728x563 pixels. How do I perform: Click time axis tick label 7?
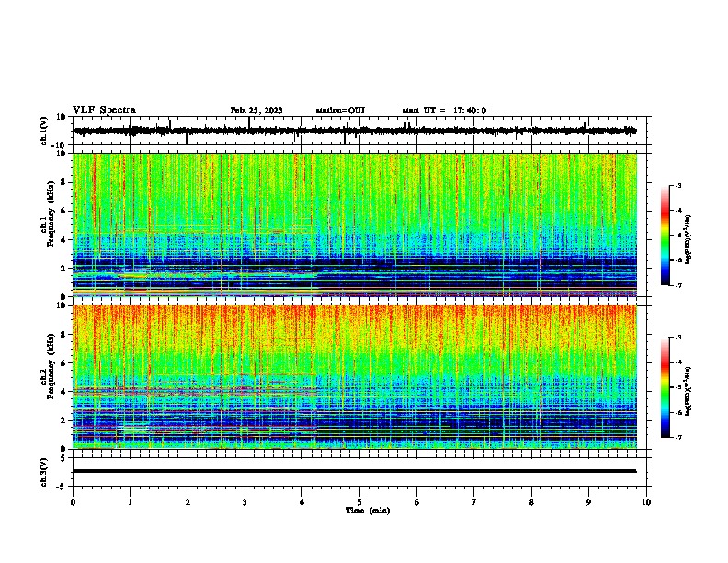[x=474, y=502]
